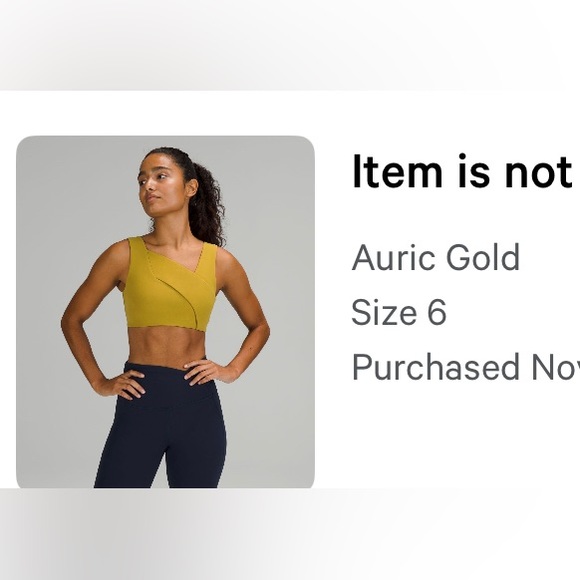Click the Size 6 text
The height and width of the screenshot is (580, 580).
tap(399, 312)
